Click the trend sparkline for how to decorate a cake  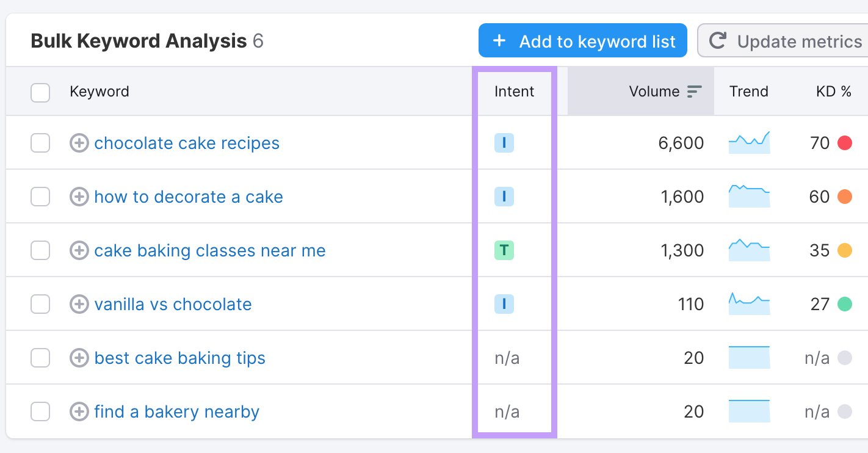pos(749,197)
